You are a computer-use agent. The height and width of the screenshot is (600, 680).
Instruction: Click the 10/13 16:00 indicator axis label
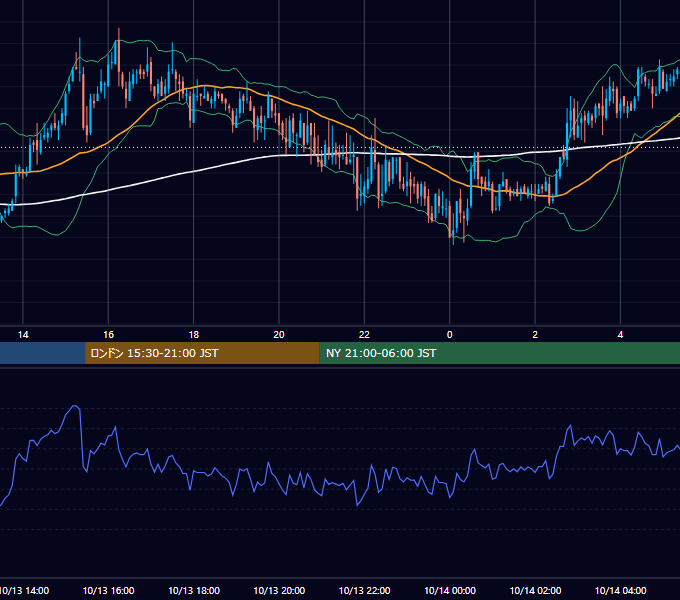(x=108, y=591)
